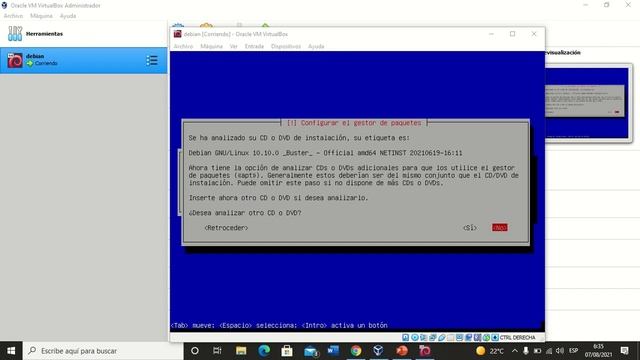Switch to PowerPoint on the taskbar

(402, 351)
